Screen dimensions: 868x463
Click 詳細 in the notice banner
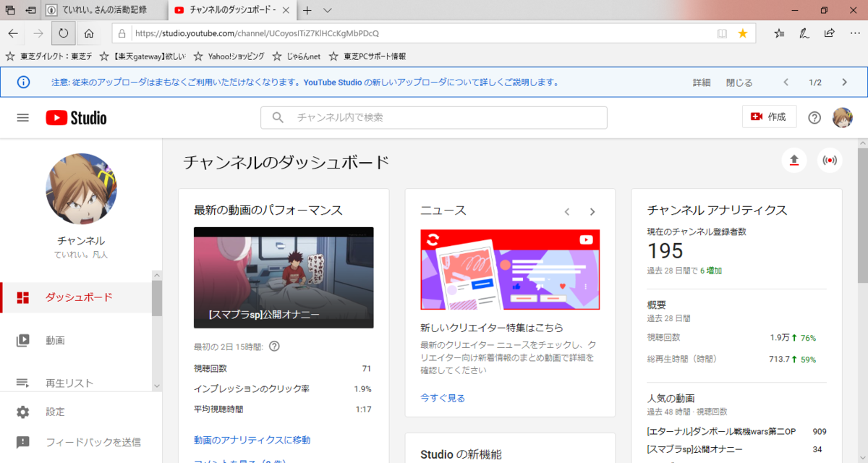point(702,82)
